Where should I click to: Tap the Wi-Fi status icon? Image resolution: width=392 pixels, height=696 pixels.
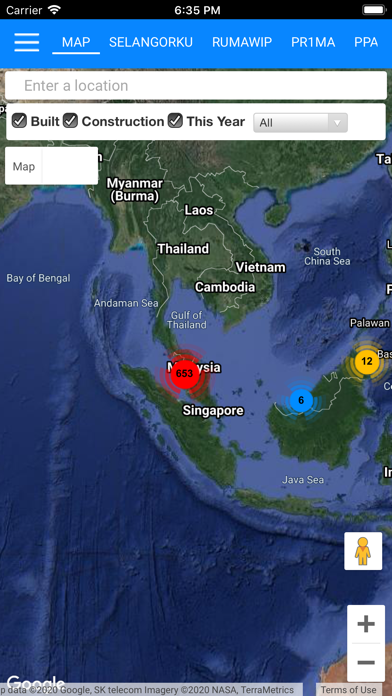click(54, 10)
